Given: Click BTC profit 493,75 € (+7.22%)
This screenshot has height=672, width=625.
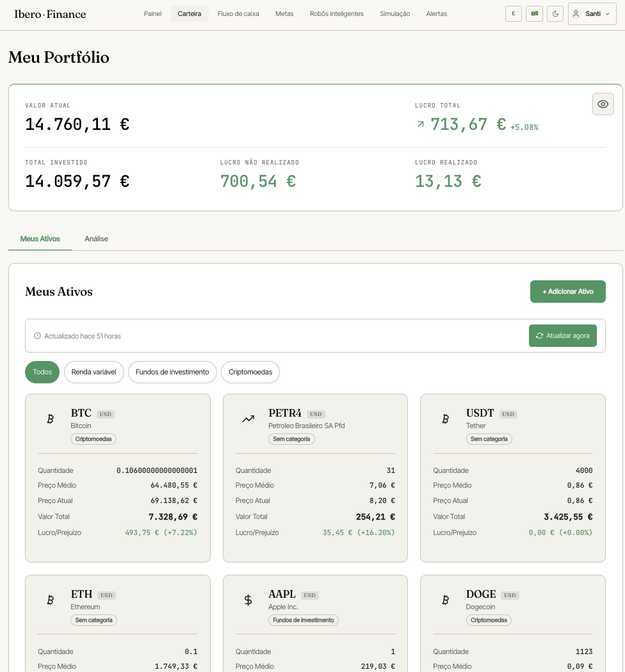Looking at the screenshot, I should click(x=161, y=532).
